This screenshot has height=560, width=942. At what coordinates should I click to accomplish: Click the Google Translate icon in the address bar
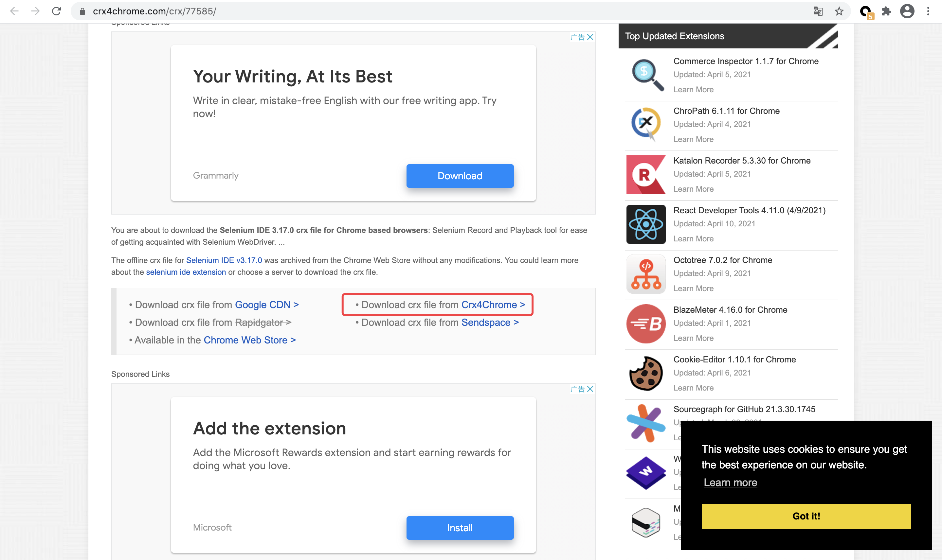tap(818, 11)
